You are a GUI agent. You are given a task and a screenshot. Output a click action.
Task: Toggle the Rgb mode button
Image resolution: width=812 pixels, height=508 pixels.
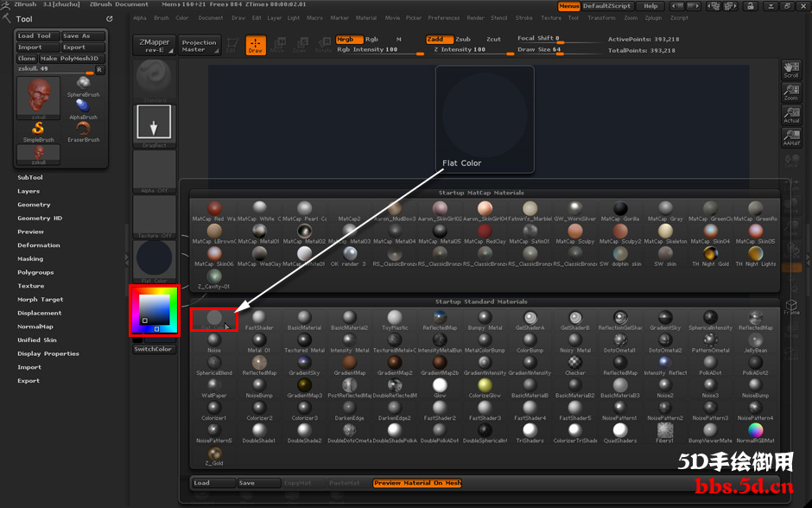click(x=371, y=40)
